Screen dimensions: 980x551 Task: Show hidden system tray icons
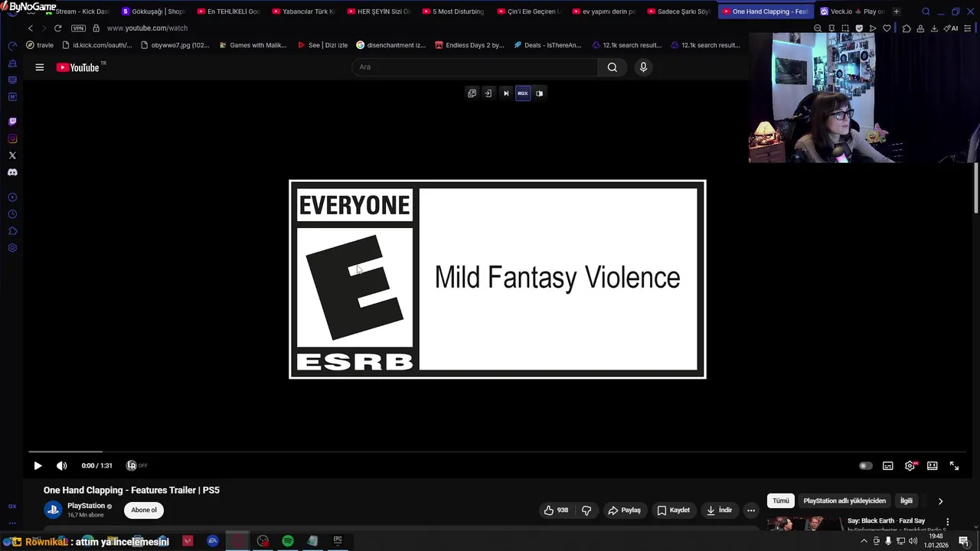coord(864,541)
